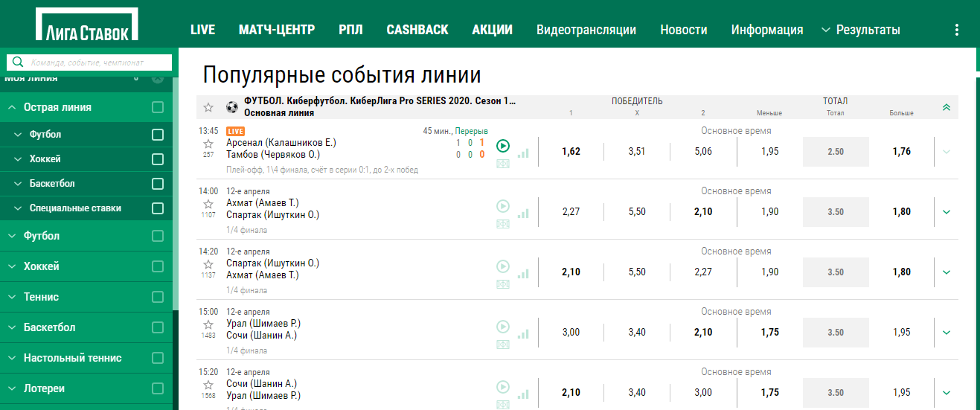
Task: Star the 14:00 Ахмат vs Спартак match
Action: (x=208, y=204)
